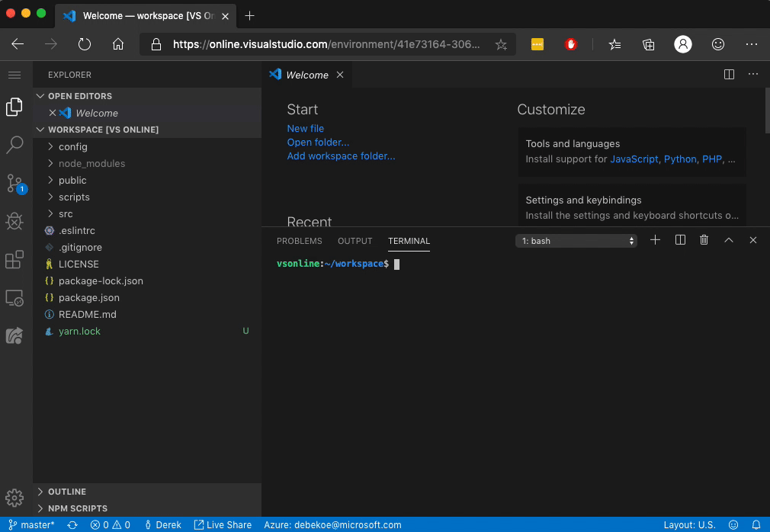Viewport: 770px width, 532px height.
Task: Click the master* branch in status bar
Action: tap(31, 524)
